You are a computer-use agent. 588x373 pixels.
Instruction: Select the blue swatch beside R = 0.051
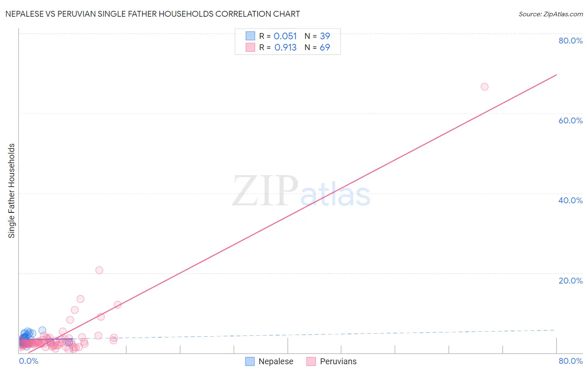250,36
